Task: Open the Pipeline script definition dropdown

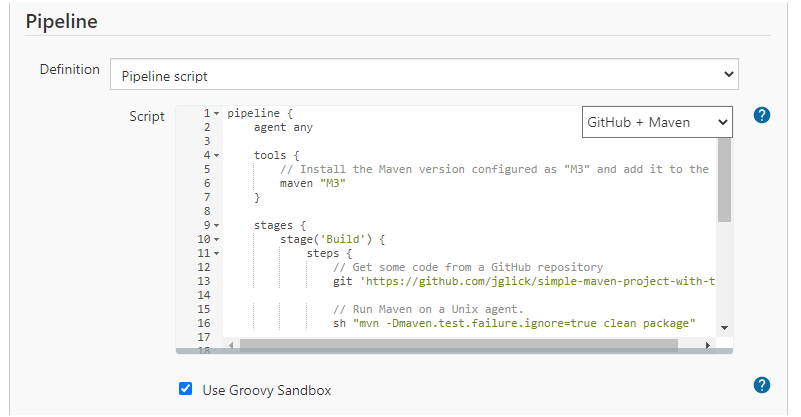Action: pyautogui.click(x=424, y=74)
